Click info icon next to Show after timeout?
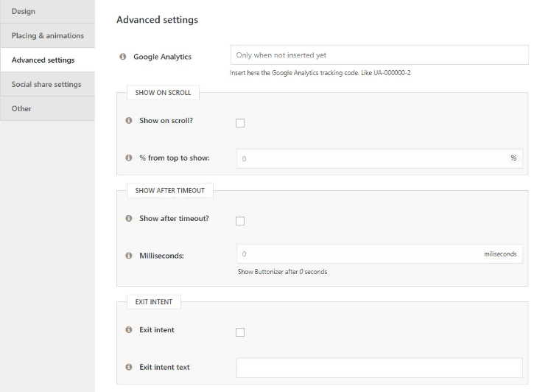Screen dimensions: 537x392 129,218
